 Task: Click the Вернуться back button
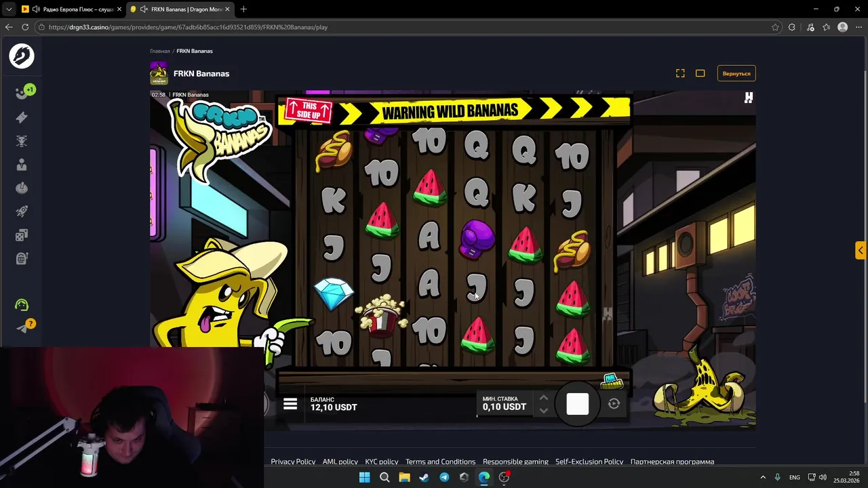pyautogui.click(x=736, y=73)
